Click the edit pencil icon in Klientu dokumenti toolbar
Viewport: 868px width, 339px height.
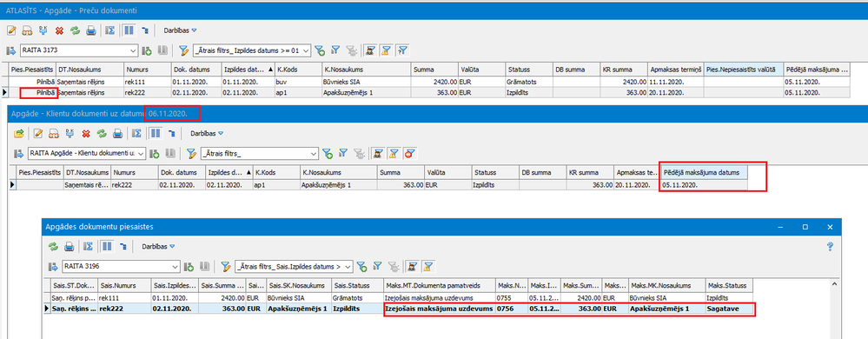coord(38,133)
